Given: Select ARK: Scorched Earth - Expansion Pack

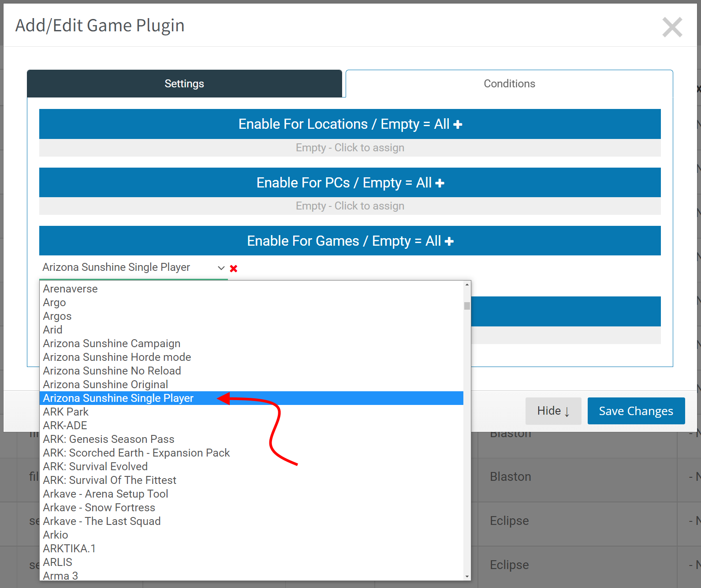Looking at the screenshot, I should 251,453.
